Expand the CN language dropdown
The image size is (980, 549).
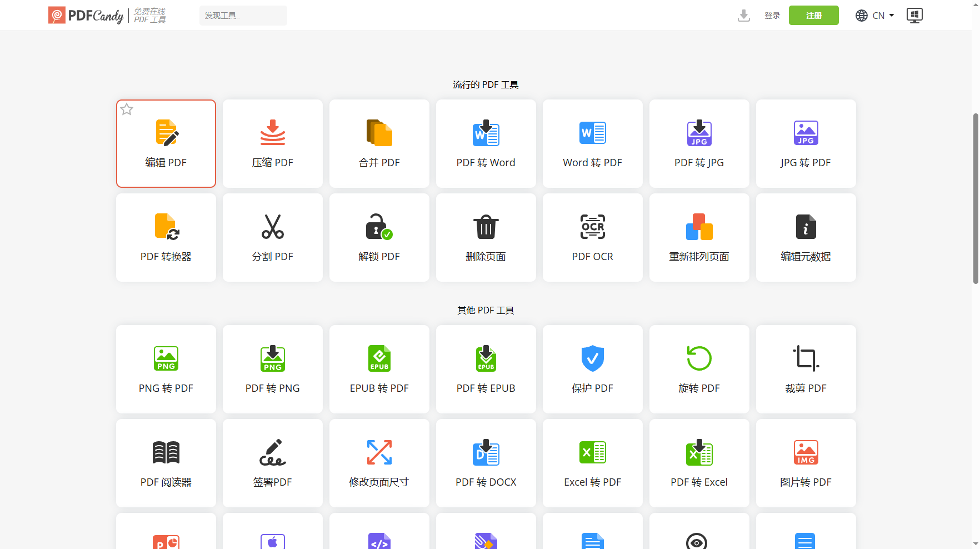875,16
